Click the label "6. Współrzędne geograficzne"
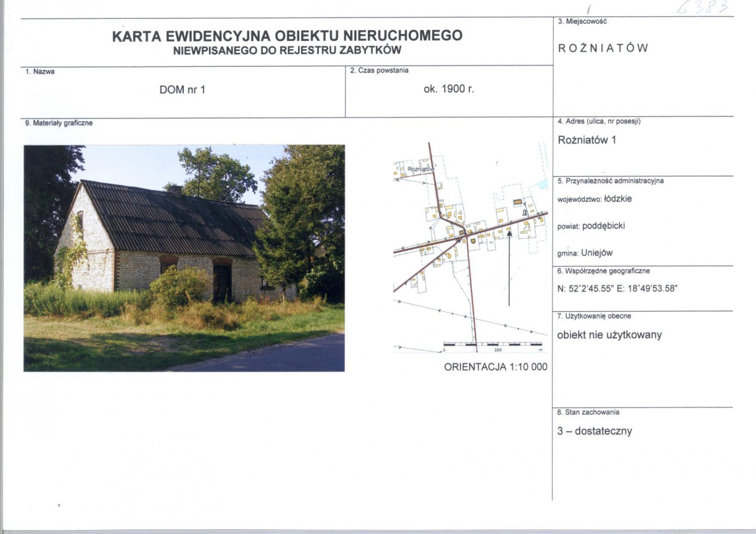Screen dimensions: 756x534 click(604, 271)
